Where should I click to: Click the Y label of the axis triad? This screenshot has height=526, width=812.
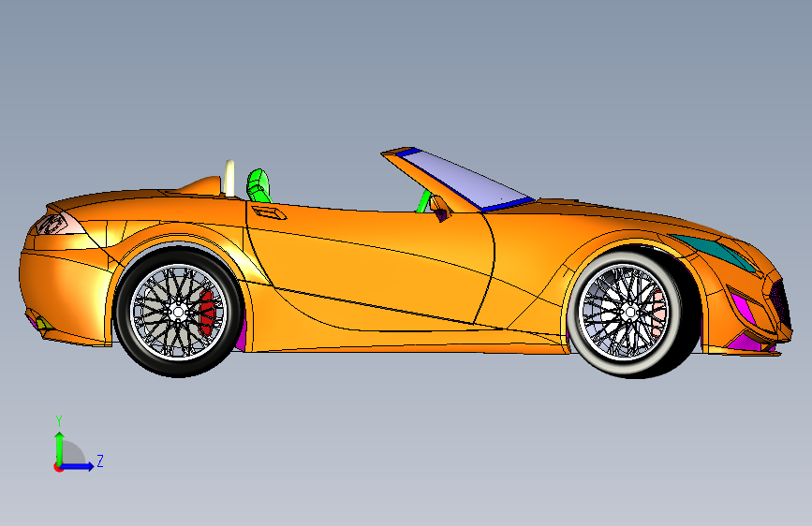(59, 420)
